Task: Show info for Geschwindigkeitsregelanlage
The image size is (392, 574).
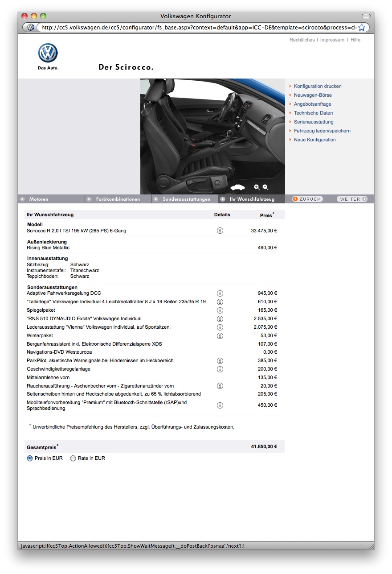Action: click(220, 369)
